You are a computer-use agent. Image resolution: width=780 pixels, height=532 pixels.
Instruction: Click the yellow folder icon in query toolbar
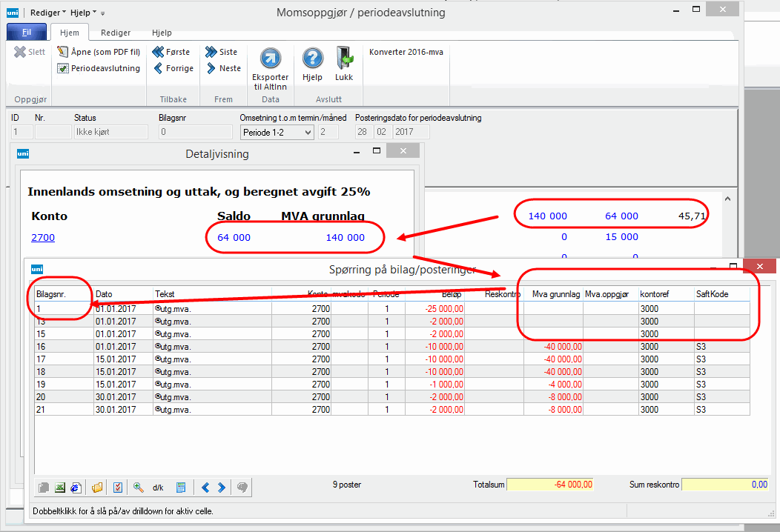(96, 488)
